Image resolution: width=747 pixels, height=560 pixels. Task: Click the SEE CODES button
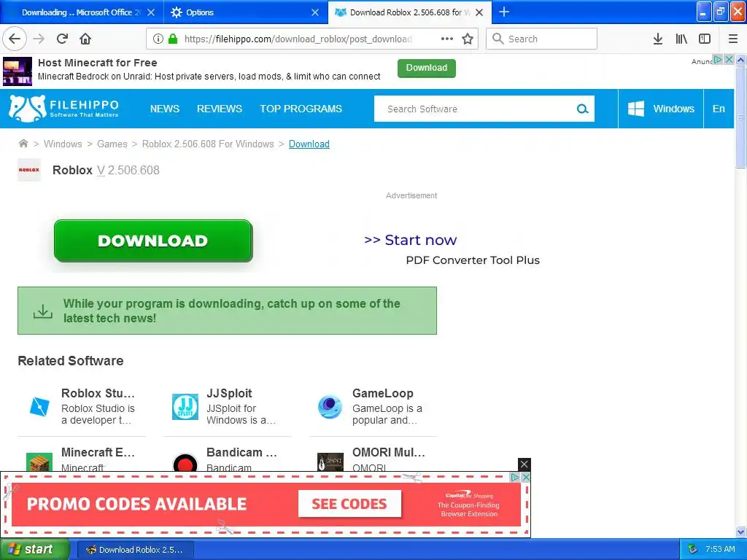pyautogui.click(x=349, y=504)
